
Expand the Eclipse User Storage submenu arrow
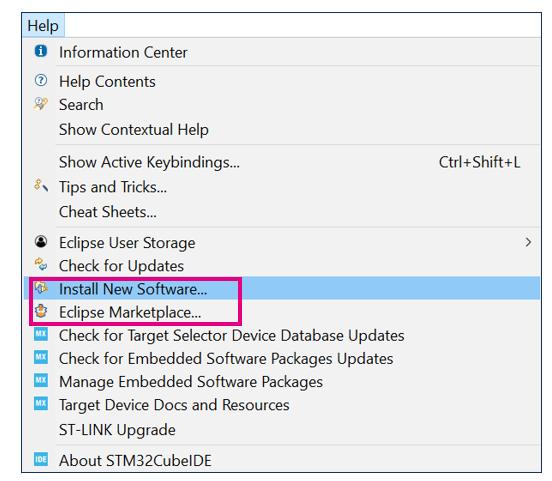528,242
